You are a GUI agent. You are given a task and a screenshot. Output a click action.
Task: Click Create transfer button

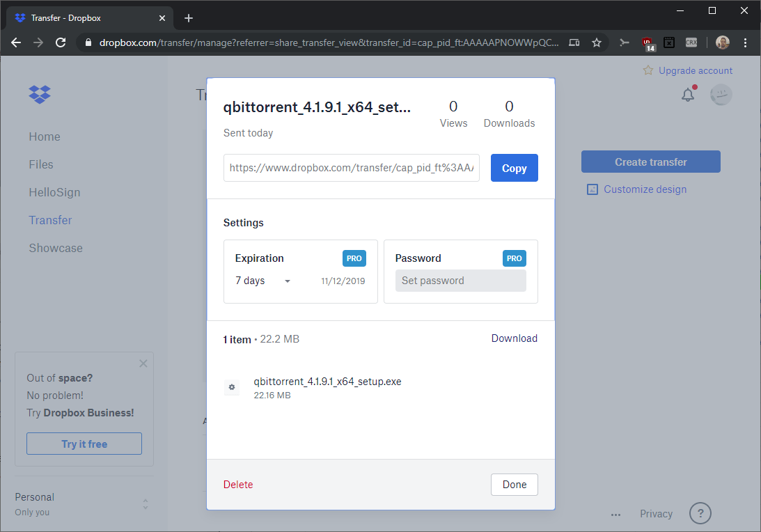650,162
